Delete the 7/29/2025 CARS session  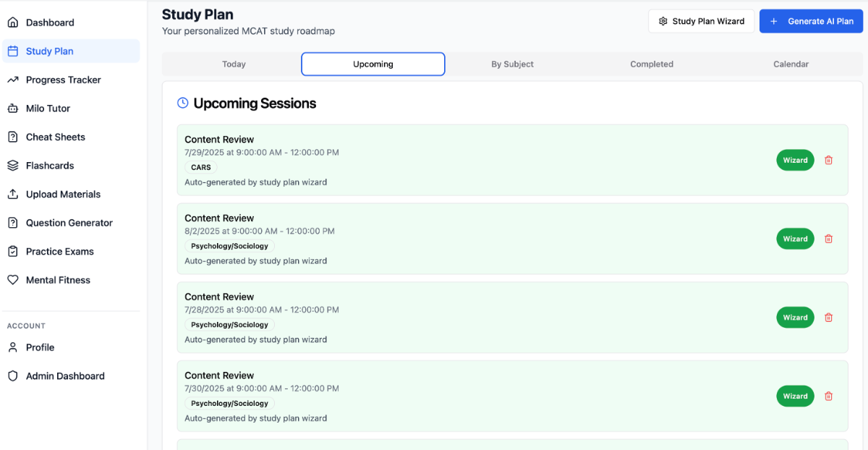(828, 161)
